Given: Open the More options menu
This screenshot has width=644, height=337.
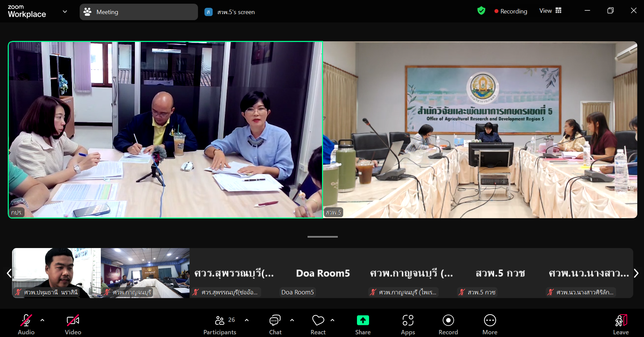Looking at the screenshot, I should click(490, 324).
